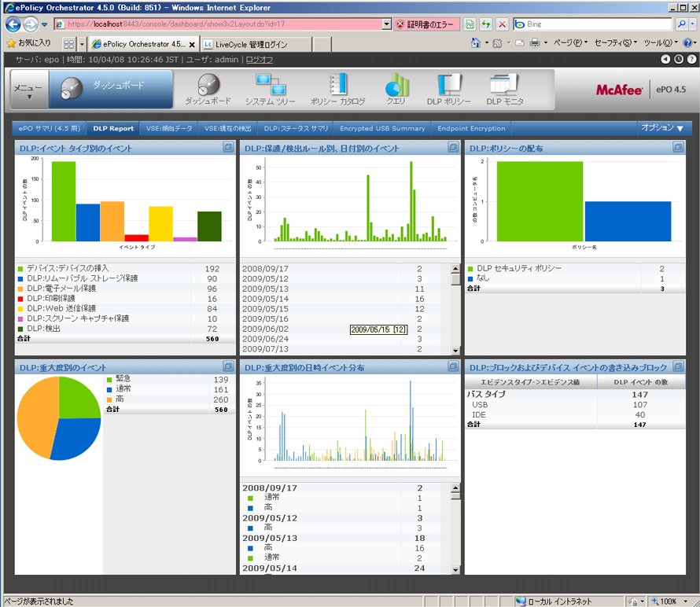The height and width of the screenshot is (607, 700).
Task: Switch to VSE:現在の検出 tab
Action: point(227,128)
